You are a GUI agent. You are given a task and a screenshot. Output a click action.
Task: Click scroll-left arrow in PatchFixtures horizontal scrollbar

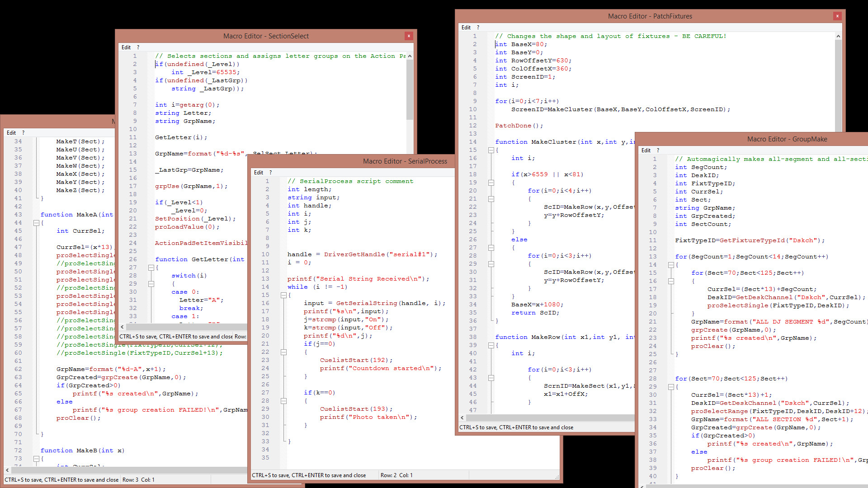pos(462,418)
